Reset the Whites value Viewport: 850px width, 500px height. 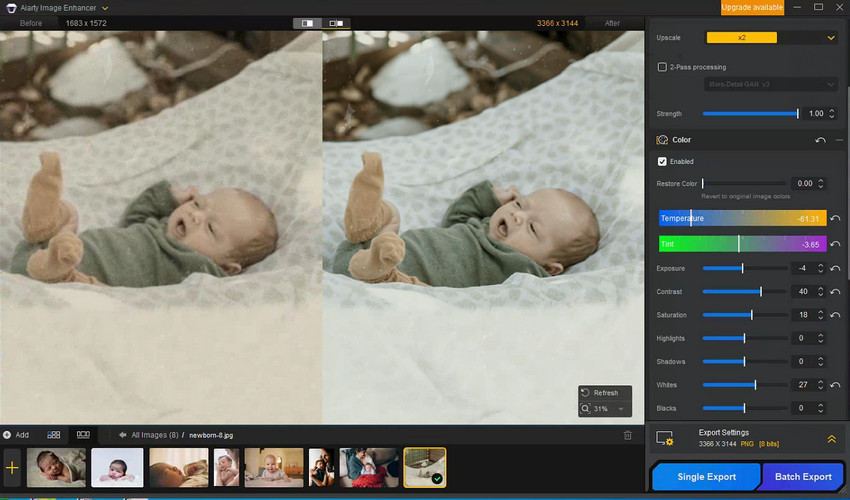coord(835,385)
